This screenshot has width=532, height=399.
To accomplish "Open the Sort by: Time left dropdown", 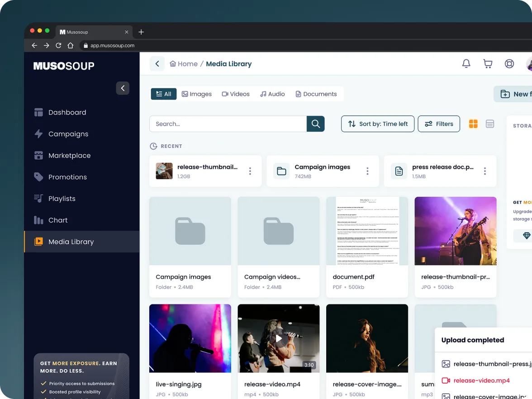I will click(x=378, y=124).
